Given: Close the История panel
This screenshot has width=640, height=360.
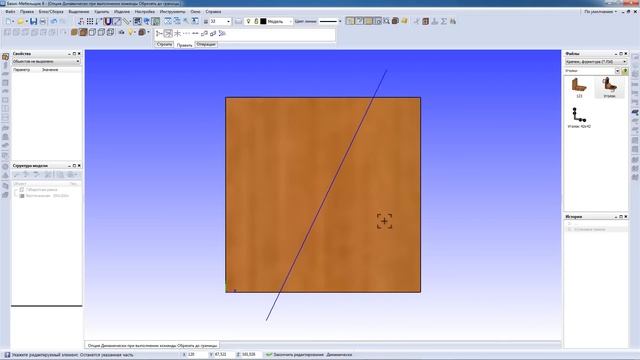Looking at the screenshot, I should [626, 217].
